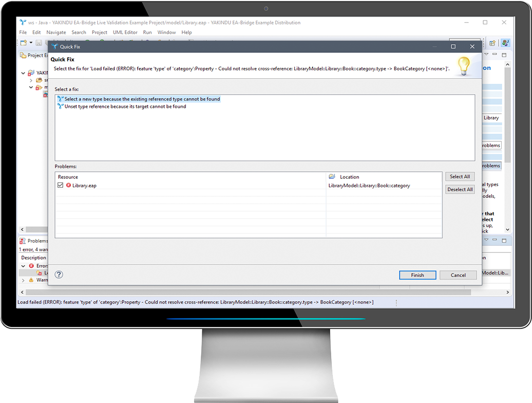Open the Run menu
The image size is (532, 403).
[147, 32]
